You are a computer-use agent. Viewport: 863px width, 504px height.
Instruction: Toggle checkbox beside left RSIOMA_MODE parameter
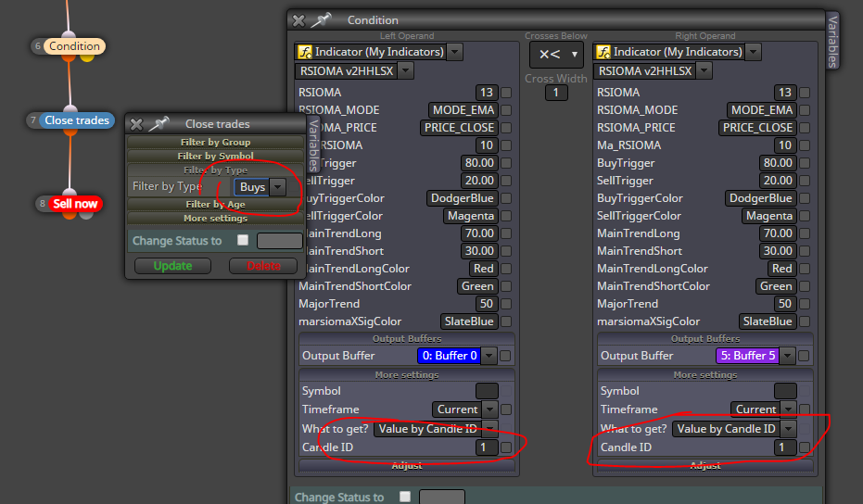click(506, 110)
